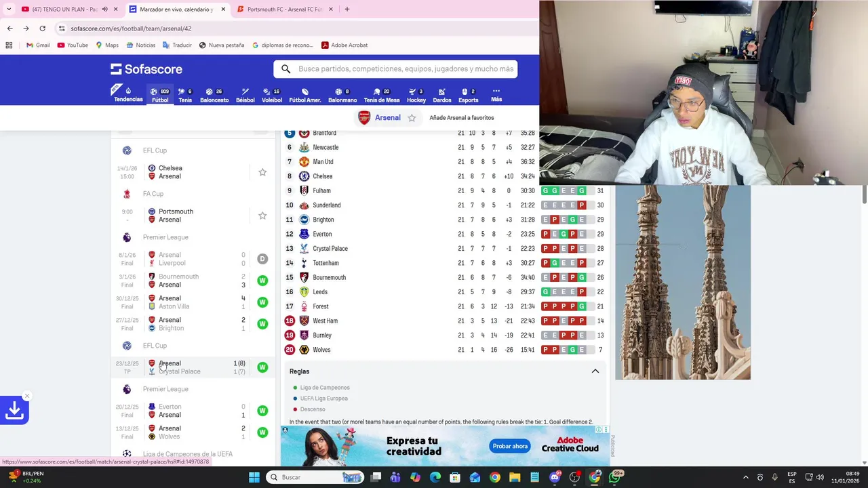Viewport: 868px width, 488px height.
Task: Open Arsenal vs Liverpool match result
Action: click(193, 259)
